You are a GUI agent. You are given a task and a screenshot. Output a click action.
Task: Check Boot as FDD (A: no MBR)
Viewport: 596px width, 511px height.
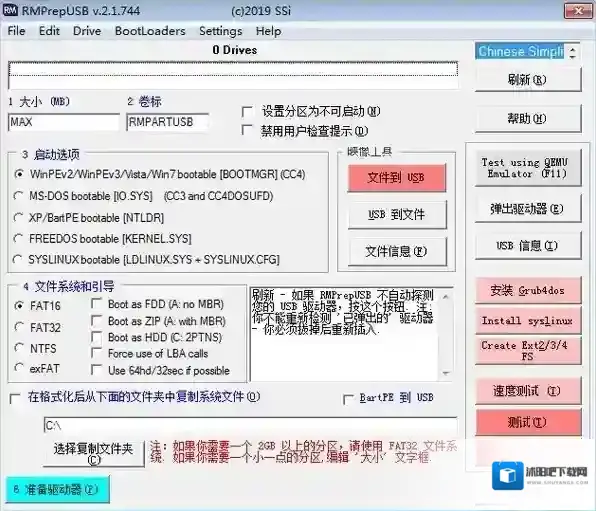pyautogui.click(x=97, y=304)
